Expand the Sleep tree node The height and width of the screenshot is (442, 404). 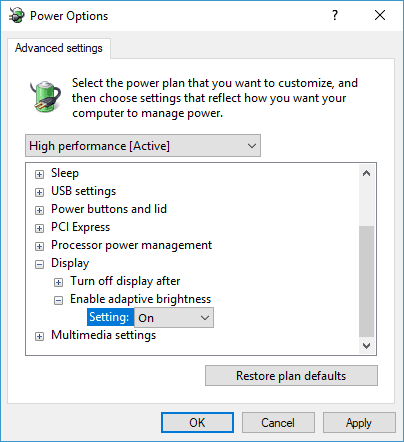(39, 174)
